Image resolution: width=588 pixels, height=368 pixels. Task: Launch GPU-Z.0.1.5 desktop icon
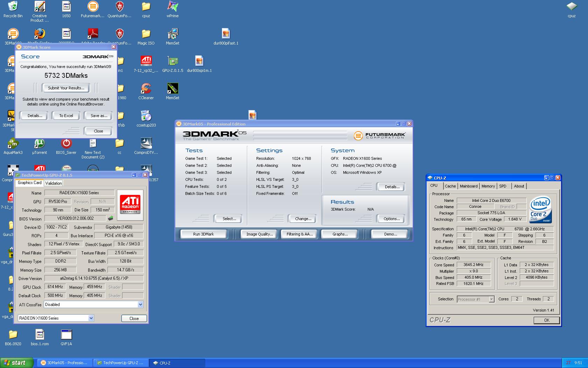pyautogui.click(x=173, y=64)
